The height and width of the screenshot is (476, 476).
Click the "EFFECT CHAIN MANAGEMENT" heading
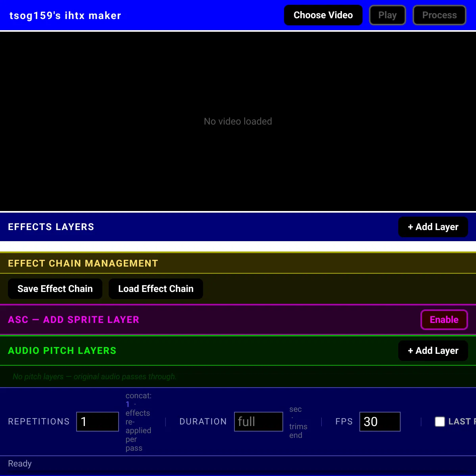(83, 263)
